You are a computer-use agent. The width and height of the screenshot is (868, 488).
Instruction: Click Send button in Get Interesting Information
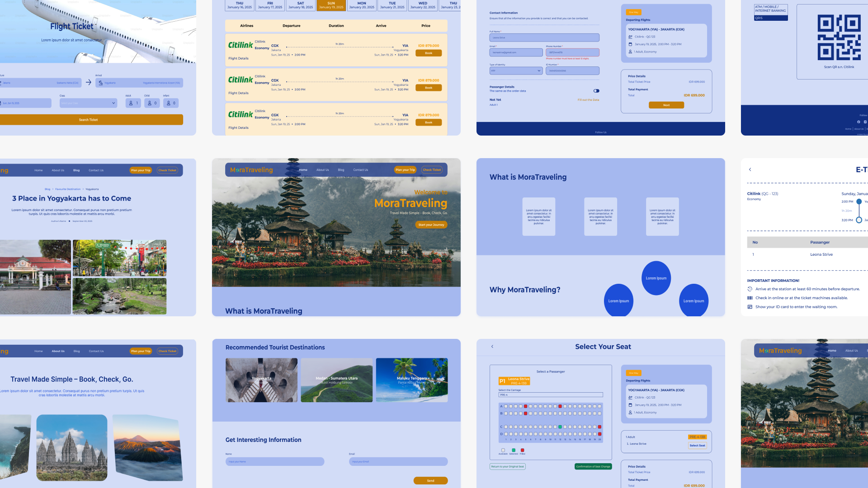430,481
